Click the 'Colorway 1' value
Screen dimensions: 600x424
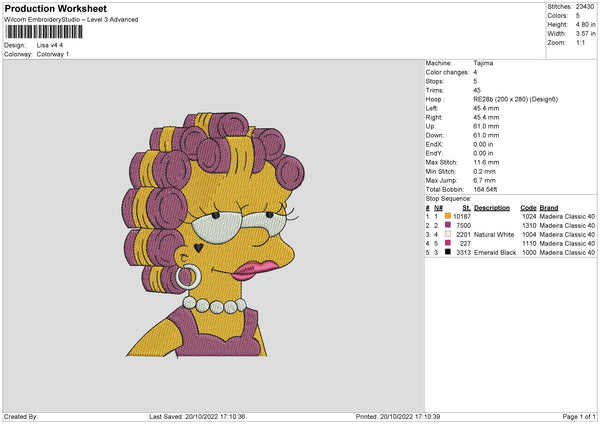[x=53, y=54]
